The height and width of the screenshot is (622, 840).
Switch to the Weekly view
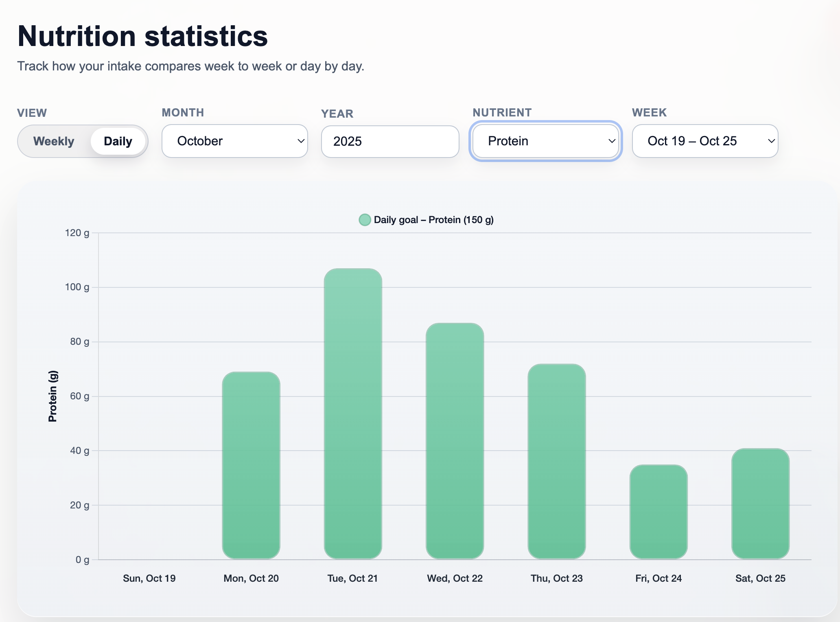(x=54, y=141)
